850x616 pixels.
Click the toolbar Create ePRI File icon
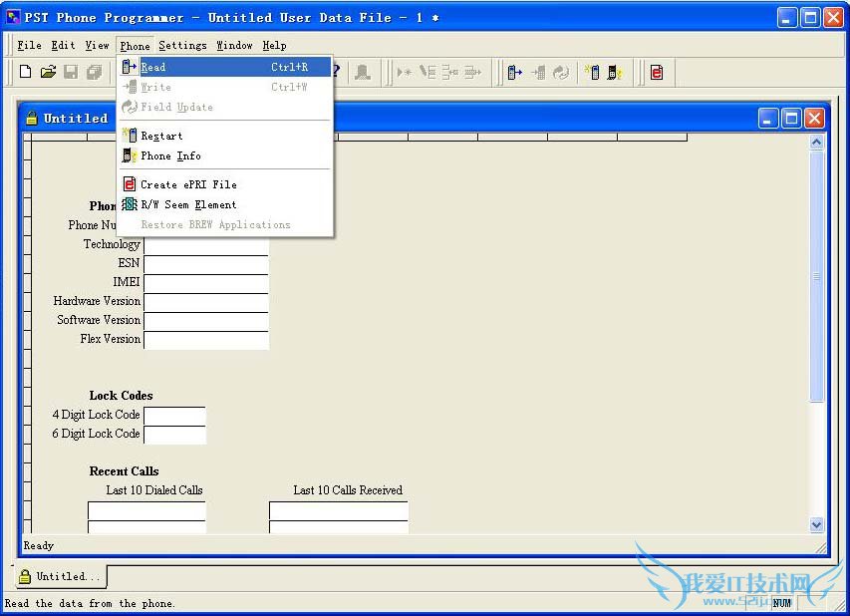coord(656,72)
